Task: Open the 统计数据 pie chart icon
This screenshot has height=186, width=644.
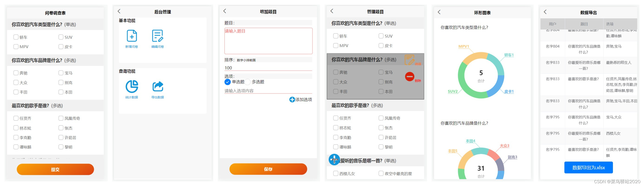Action: 132,86
